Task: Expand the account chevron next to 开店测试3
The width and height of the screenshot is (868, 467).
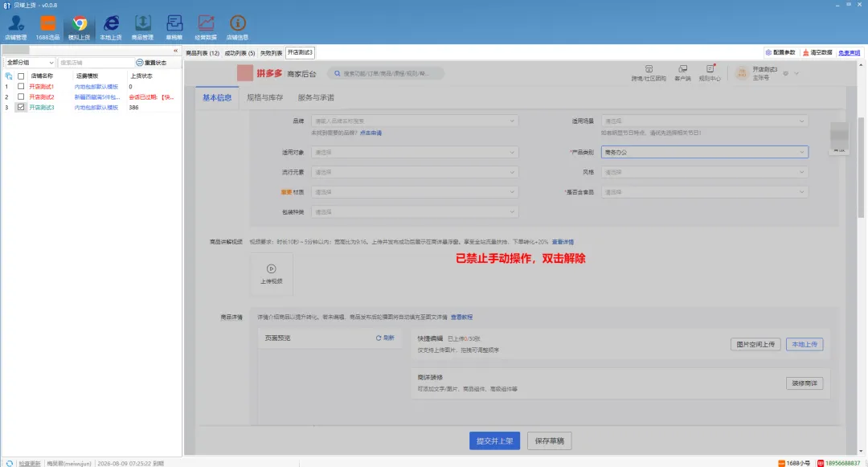Action: click(x=796, y=73)
